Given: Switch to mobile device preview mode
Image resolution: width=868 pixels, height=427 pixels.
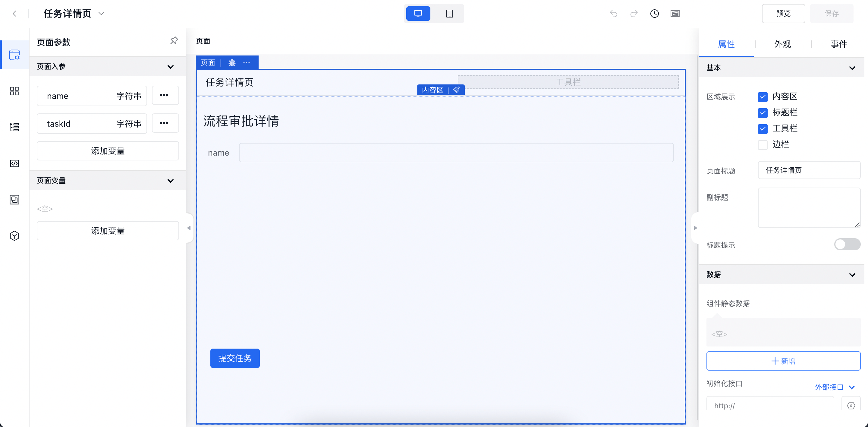Looking at the screenshot, I should click(449, 14).
